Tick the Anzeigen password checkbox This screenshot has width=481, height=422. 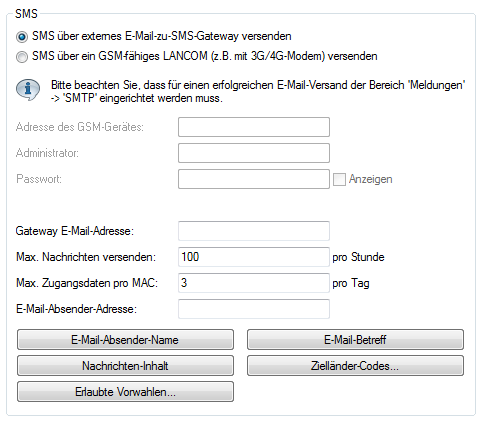point(339,179)
